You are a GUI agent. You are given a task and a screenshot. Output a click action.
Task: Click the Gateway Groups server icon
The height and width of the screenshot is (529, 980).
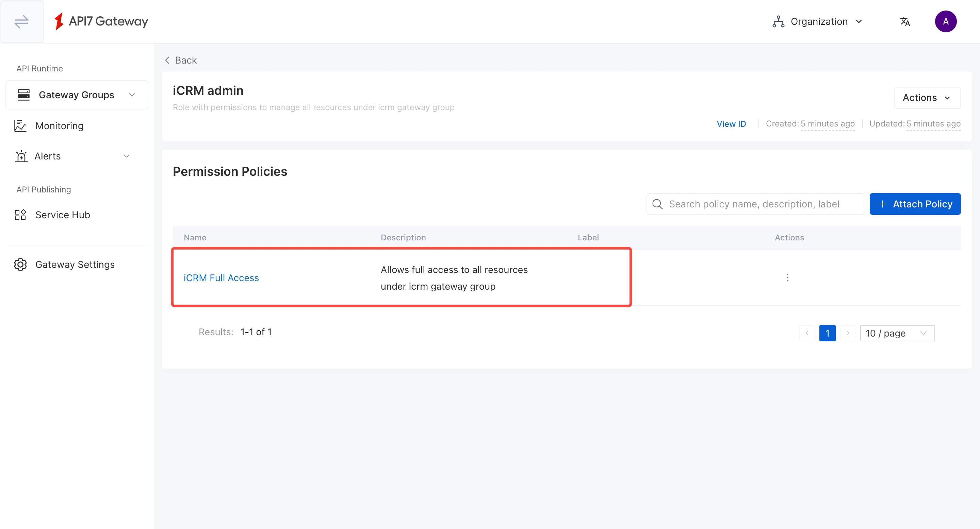tap(23, 95)
